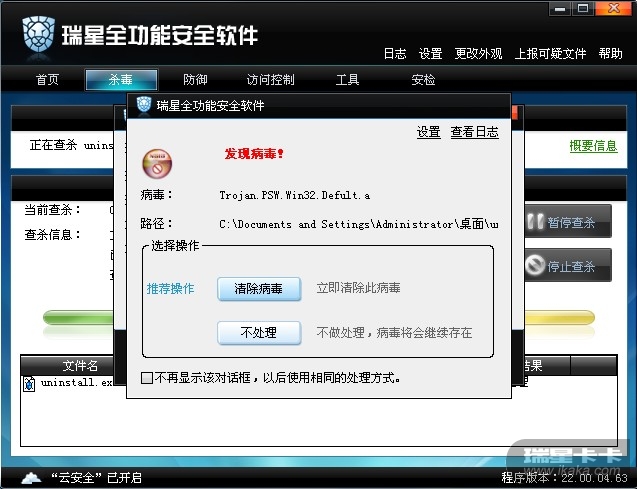
Task: Open the 日志 menu at top
Action: tap(395, 54)
